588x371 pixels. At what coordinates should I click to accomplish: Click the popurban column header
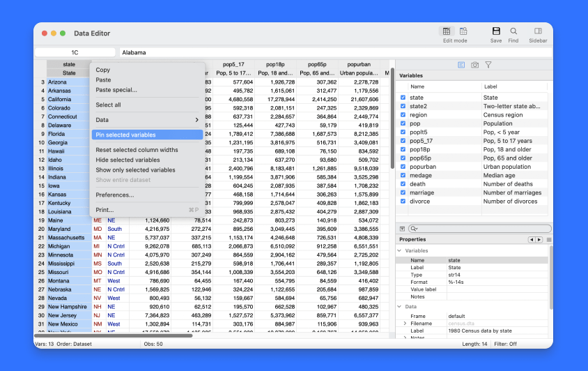point(359,64)
